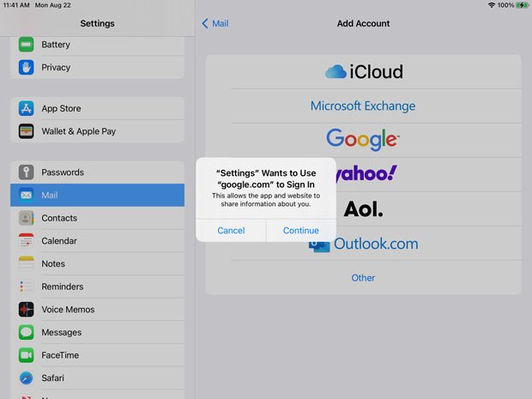Choose Microsoft Exchange account type
Screen dimensions: 532x399
pos(363,106)
